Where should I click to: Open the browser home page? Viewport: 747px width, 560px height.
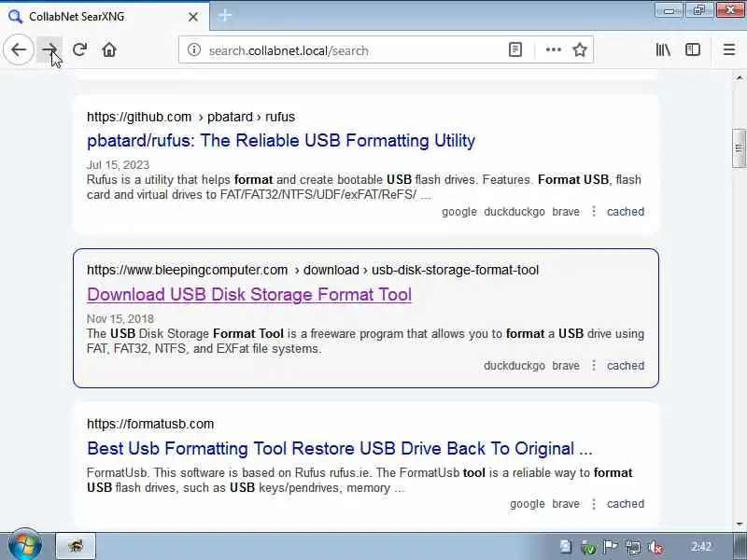109,49
